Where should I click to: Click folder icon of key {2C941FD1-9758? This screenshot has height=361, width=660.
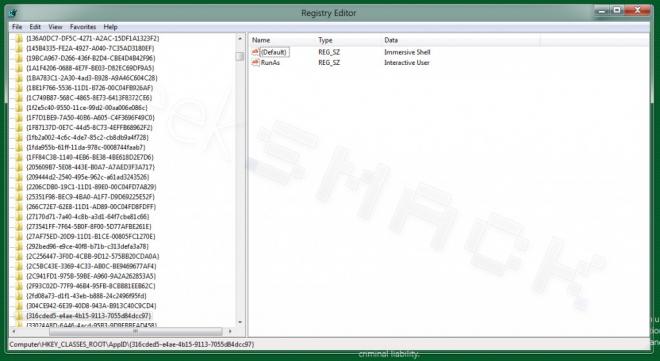click(x=19, y=276)
